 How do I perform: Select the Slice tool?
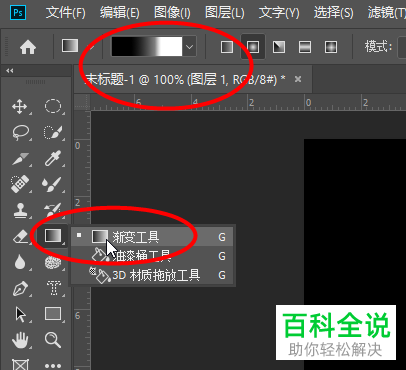(20, 158)
